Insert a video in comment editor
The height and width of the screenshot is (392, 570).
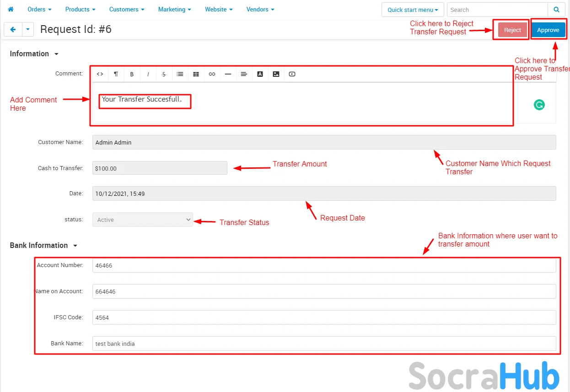pyautogui.click(x=292, y=74)
